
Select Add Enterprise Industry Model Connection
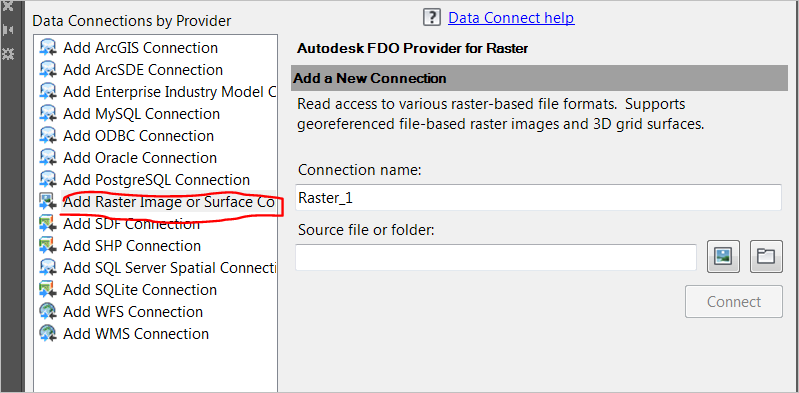point(170,92)
